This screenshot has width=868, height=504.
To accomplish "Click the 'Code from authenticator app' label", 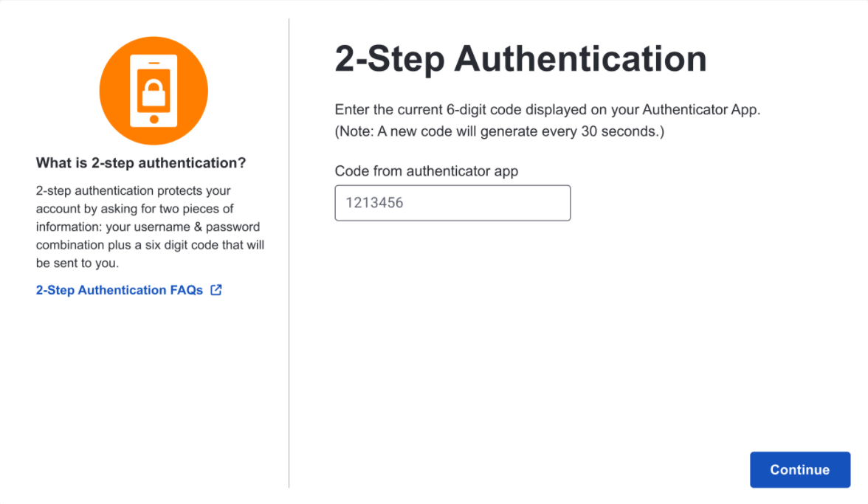I will point(427,171).
